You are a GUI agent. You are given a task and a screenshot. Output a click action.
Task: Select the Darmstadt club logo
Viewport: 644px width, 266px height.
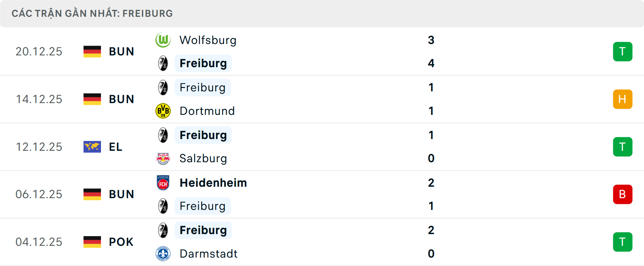(x=163, y=254)
